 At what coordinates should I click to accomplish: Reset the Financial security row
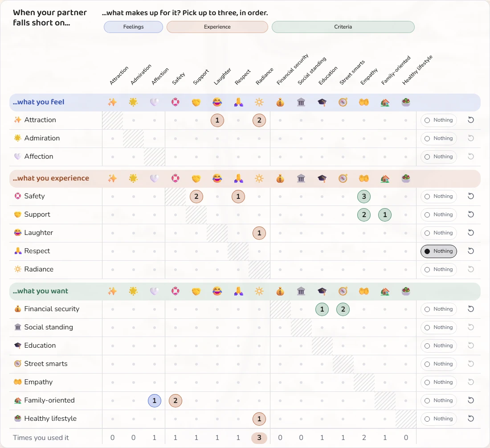point(471,309)
